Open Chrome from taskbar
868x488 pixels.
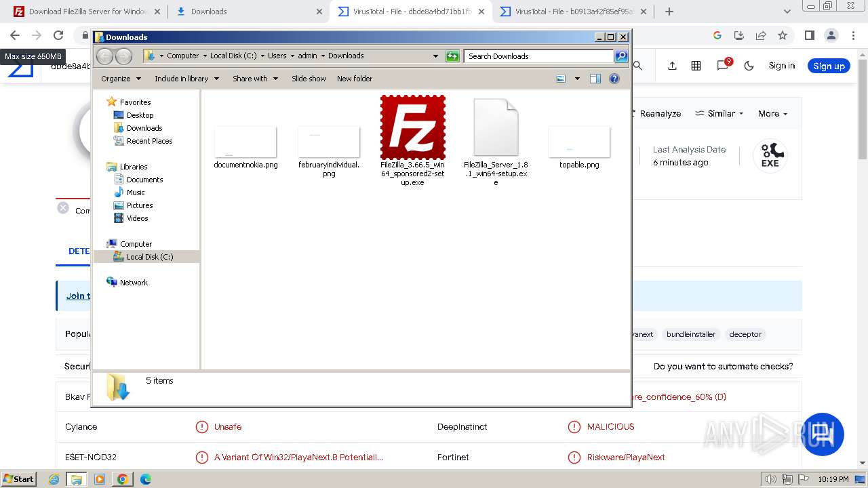click(x=123, y=479)
